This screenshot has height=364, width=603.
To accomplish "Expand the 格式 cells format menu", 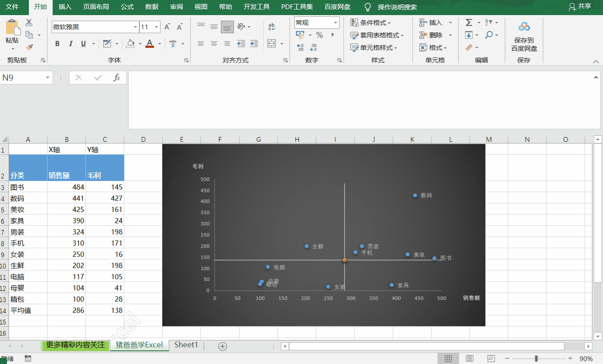I will [x=433, y=47].
